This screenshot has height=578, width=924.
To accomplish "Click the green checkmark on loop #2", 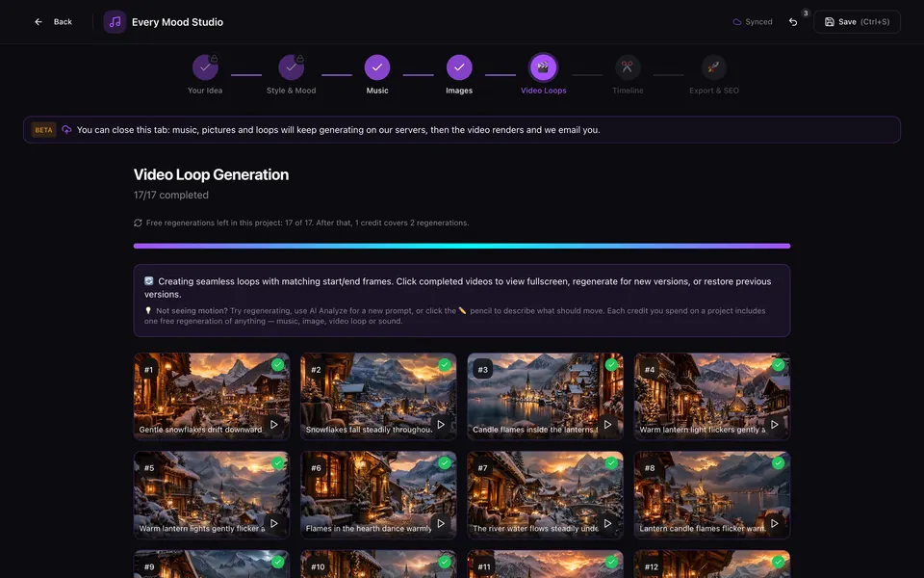I will [x=445, y=365].
